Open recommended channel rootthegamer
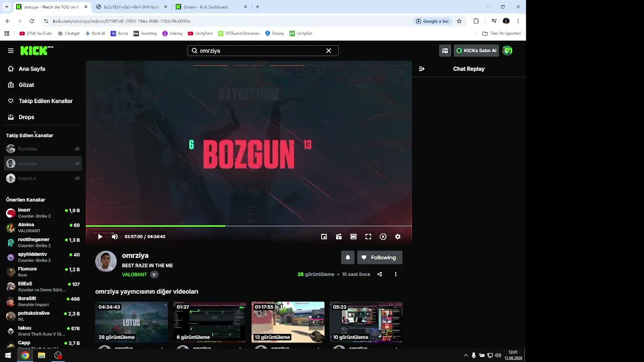The height and width of the screenshot is (362, 644). 43,242
